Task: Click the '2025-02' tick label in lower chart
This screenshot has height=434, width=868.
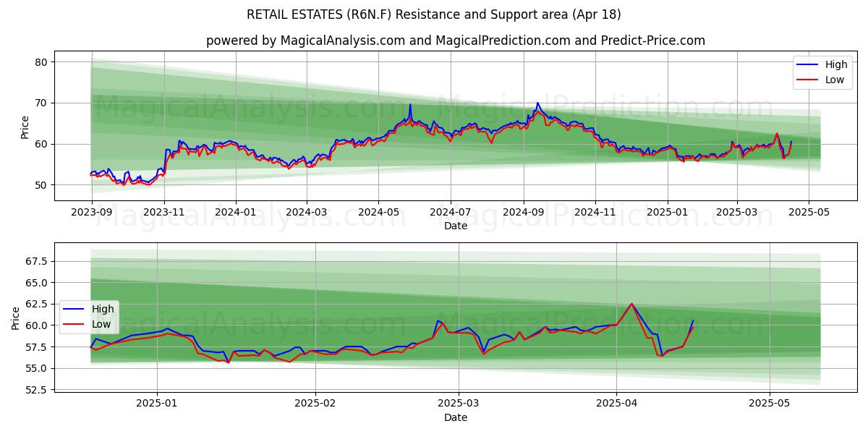Action: [316, 404]
